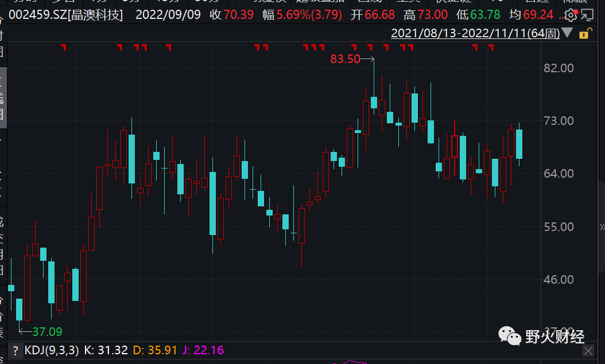This screenshot has height=364, width=605.
Task: Click the J: 22.16 value
Action: tap(203, 350)
